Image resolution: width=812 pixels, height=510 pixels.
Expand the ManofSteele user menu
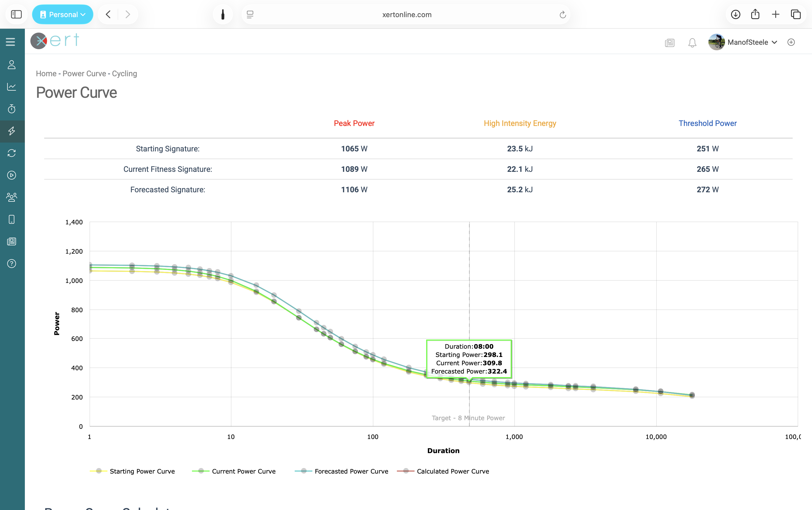(752, 42)
